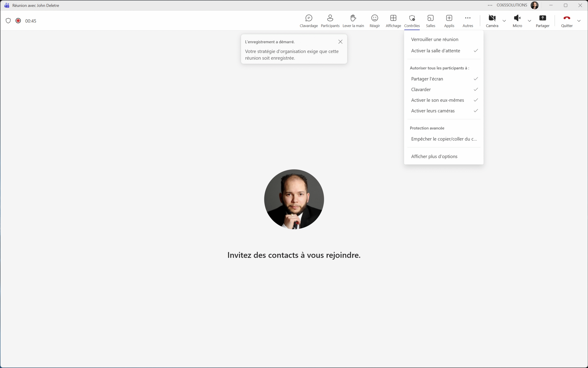Open the dropdown arrow beside Quitter
588x368 pixels.
pyautogui.click(x=579, y=21)
